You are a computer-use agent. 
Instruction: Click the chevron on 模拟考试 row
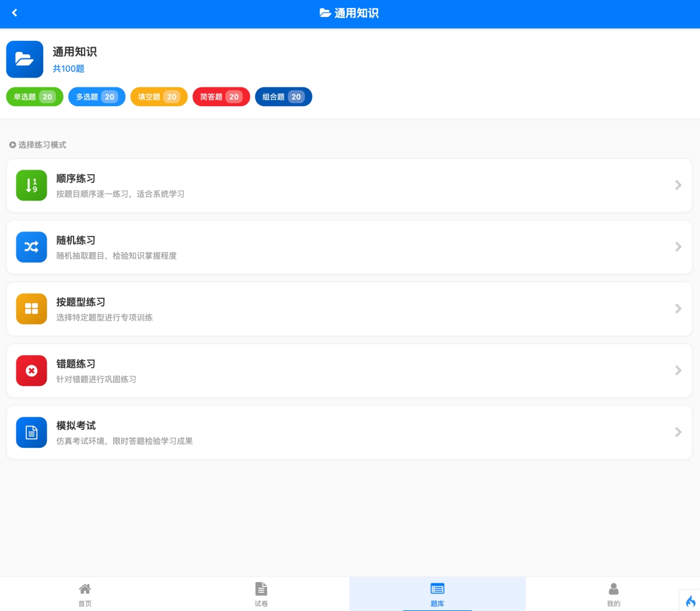678,433
